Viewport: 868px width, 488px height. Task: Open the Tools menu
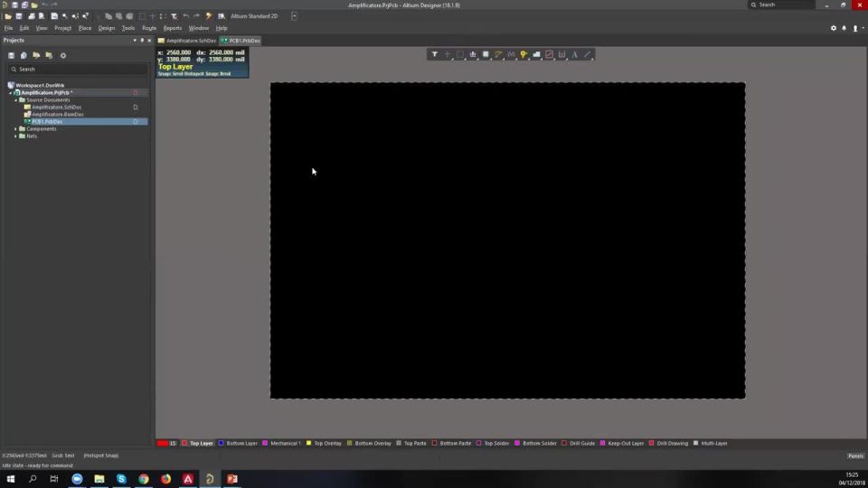[127, 28]
